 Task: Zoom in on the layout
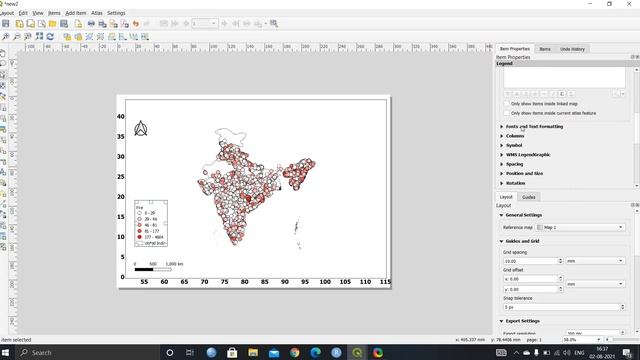click(x=6, y=37)
